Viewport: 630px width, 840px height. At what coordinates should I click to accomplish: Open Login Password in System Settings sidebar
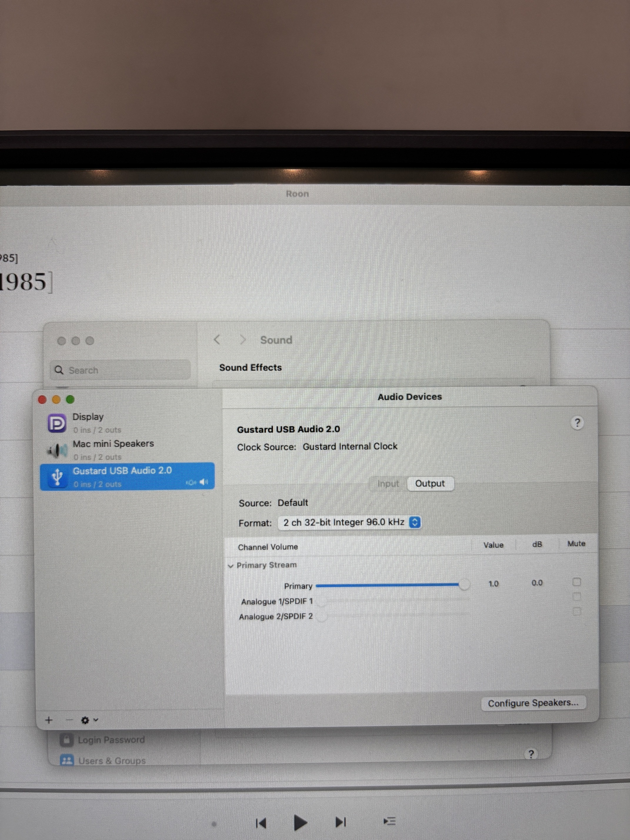click(x=103, y=740)
